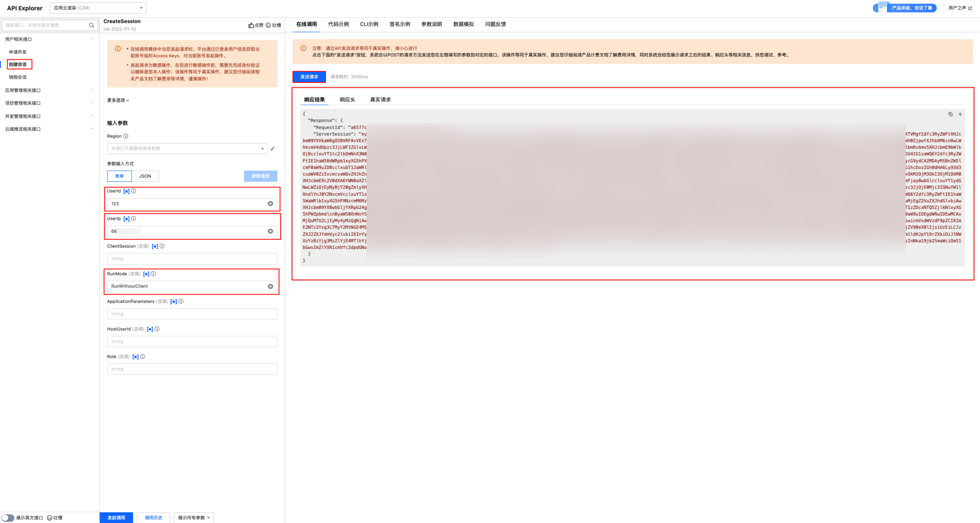980x523 pixels.
Task: Select 表单 parameter input mode
Action: coord(120,176)
